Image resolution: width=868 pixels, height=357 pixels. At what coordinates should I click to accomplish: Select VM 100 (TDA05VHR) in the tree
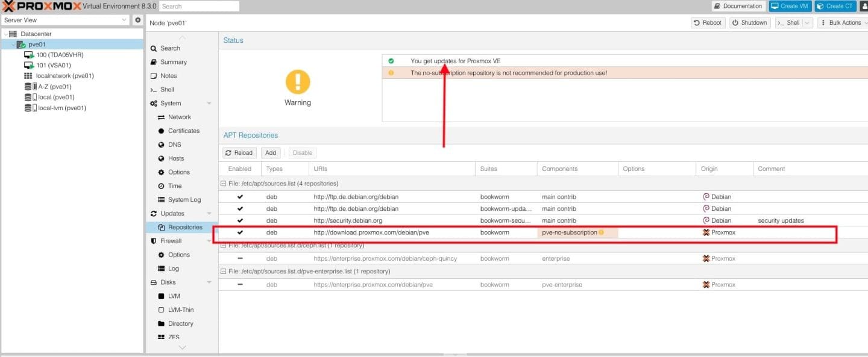(59, 55)
